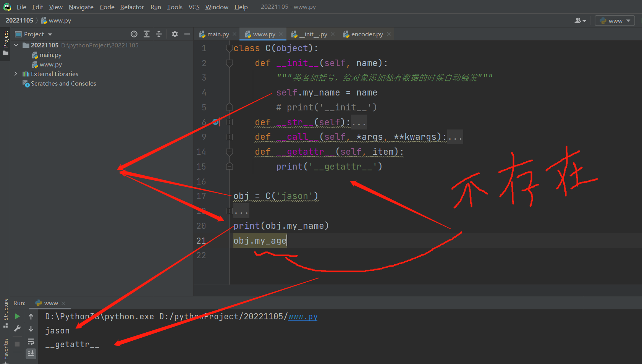Go up the stack trace arrow
This screenshot has width=642, height=364.
point(31,316)
